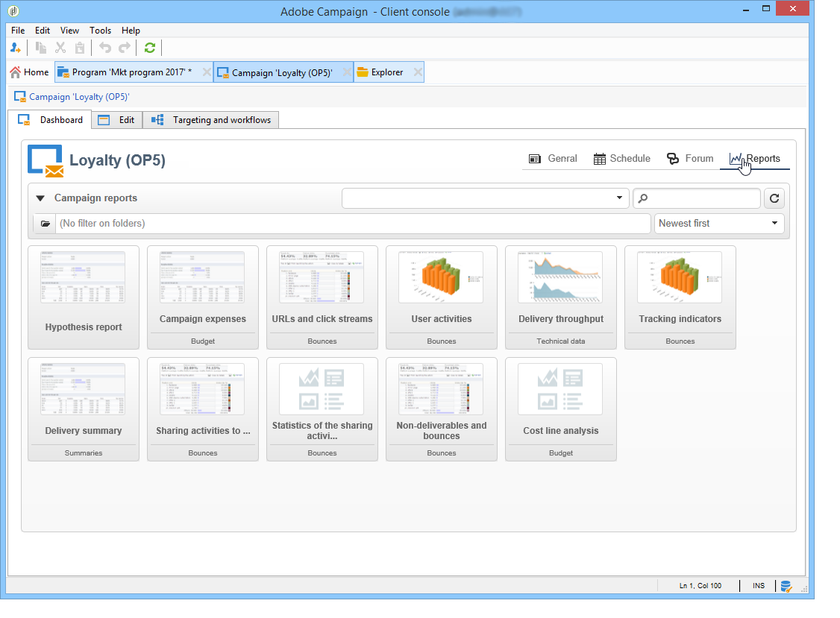Screen dimensions: 840x618
Task: Open the Delivery summary report
Action: coord(84,409)
